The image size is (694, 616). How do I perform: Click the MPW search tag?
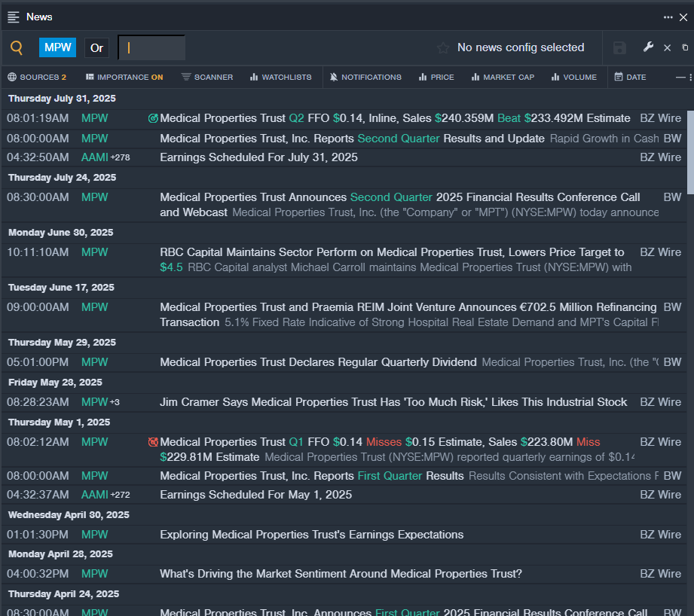pos(57,47)
